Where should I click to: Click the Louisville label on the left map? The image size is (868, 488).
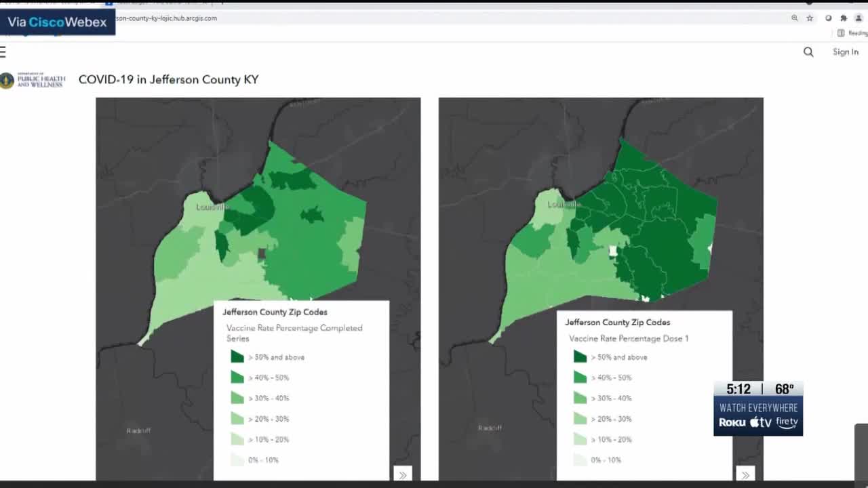click(x=212, y=207)
